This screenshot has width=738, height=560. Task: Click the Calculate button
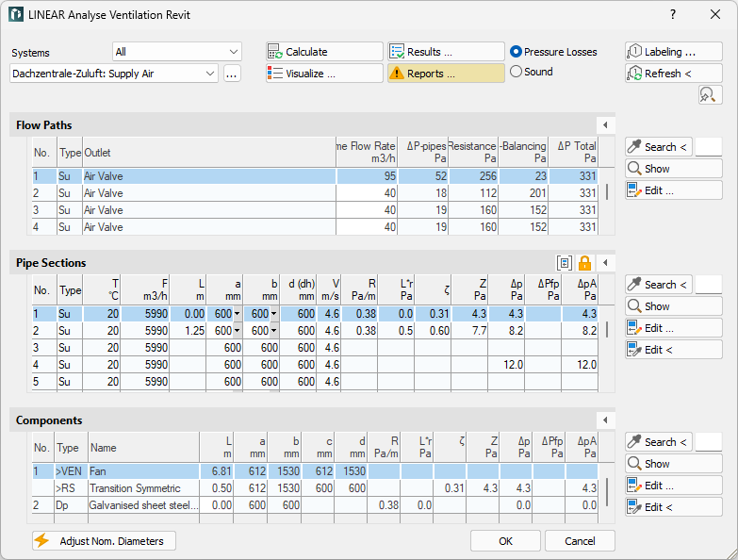pyautogui.click(x=324, y=52)
